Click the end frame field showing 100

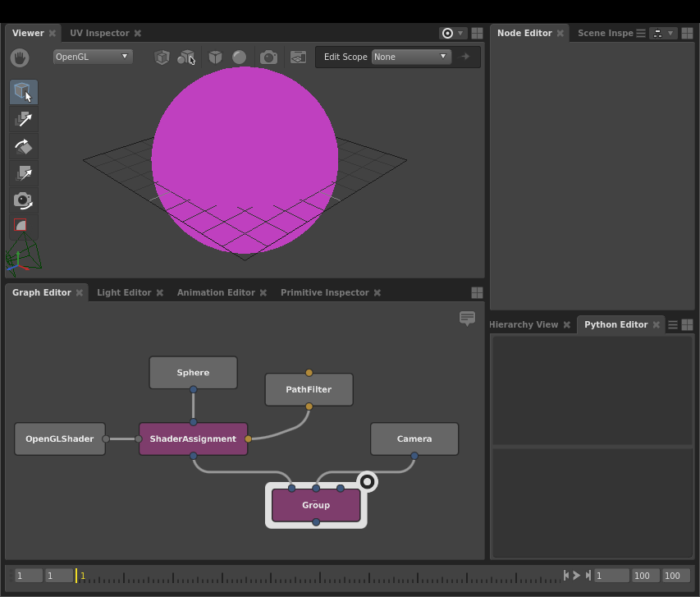click(676, 576)
